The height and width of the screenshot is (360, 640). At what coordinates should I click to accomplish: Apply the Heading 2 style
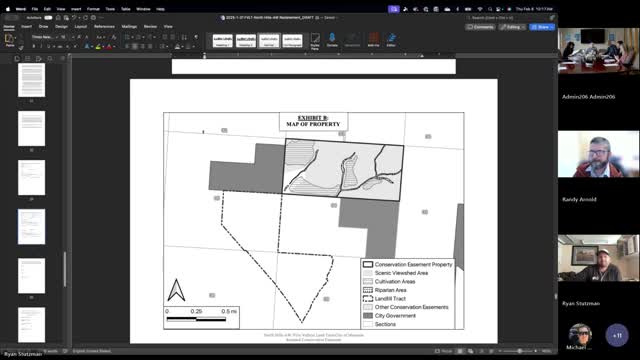[246, 40]
